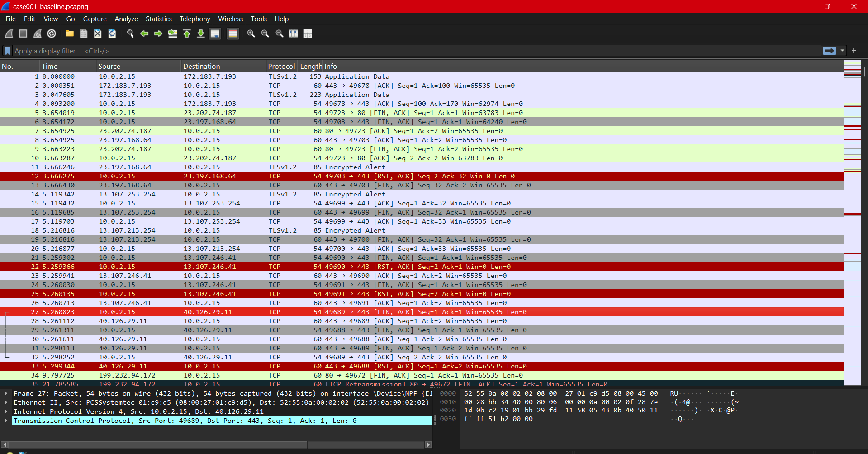Viewport: 868px width, 454px height.
Task: Open the Statistics menu
Action: [x=158, y=19]
